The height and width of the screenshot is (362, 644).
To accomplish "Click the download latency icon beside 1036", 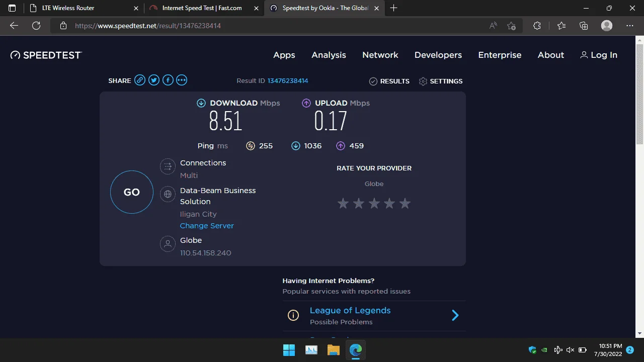I will pyautogui.click(x=296, y=146).
